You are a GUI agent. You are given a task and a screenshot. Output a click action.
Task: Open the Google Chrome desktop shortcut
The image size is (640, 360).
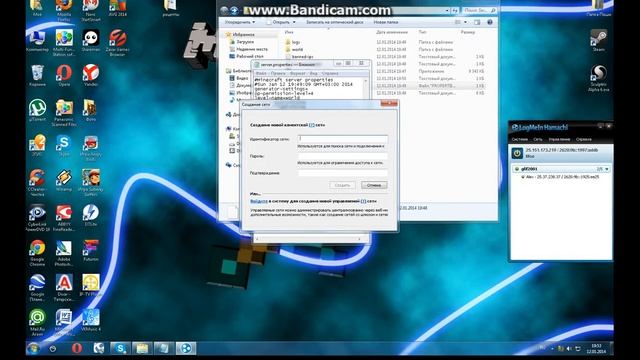tap(37, 253)
